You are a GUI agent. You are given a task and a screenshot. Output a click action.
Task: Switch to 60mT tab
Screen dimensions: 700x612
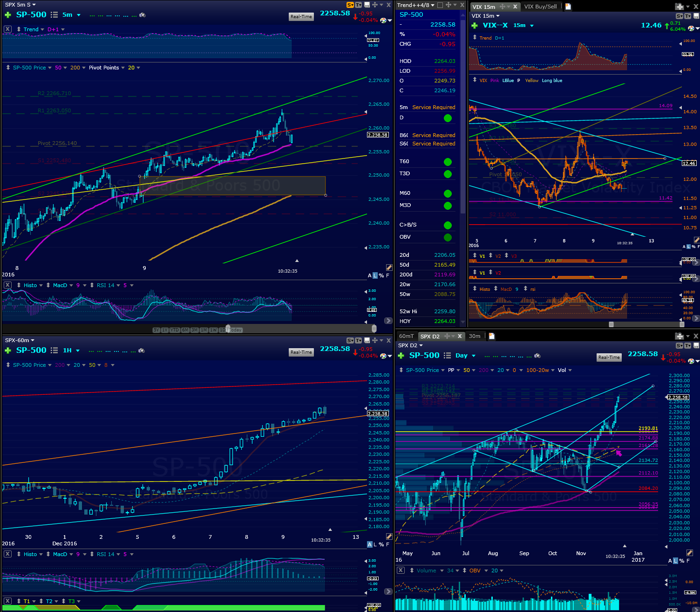tap(406, 336)
